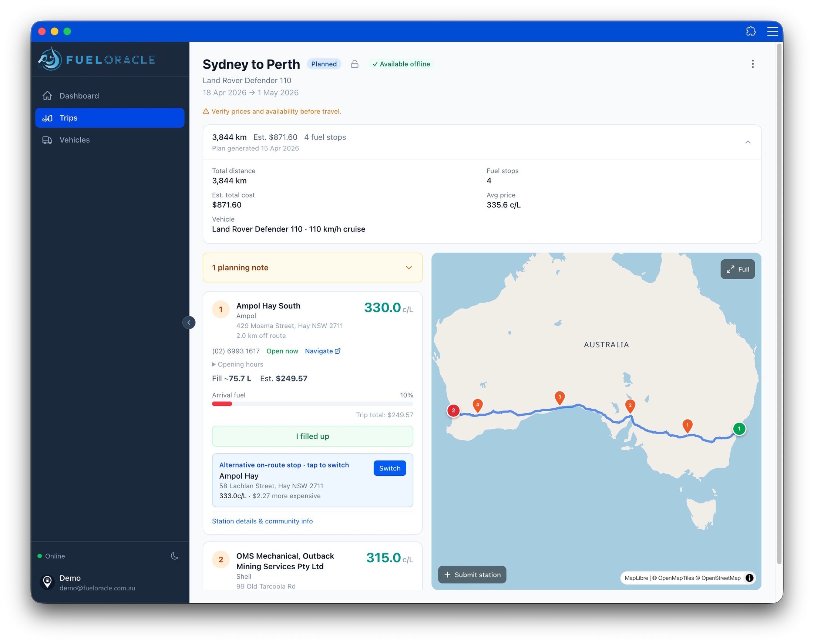Click the FuelOracle logo
The width and height of the screenshot is (814, 644).
(x=97, y=60)
